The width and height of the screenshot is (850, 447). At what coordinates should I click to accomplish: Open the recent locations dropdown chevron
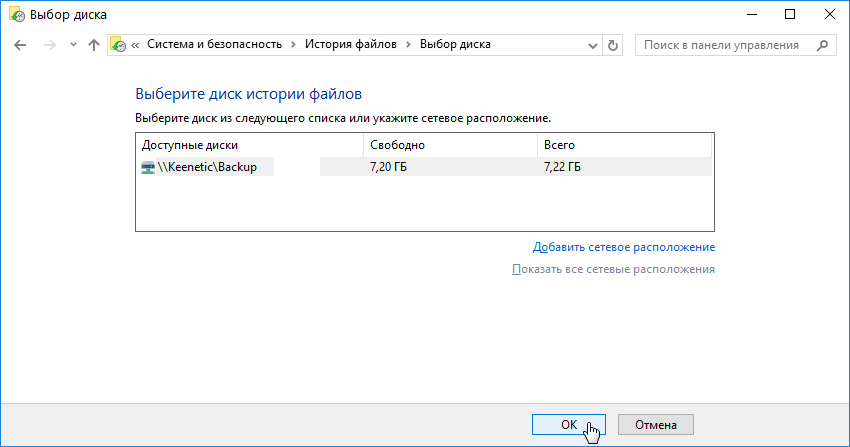73,45
